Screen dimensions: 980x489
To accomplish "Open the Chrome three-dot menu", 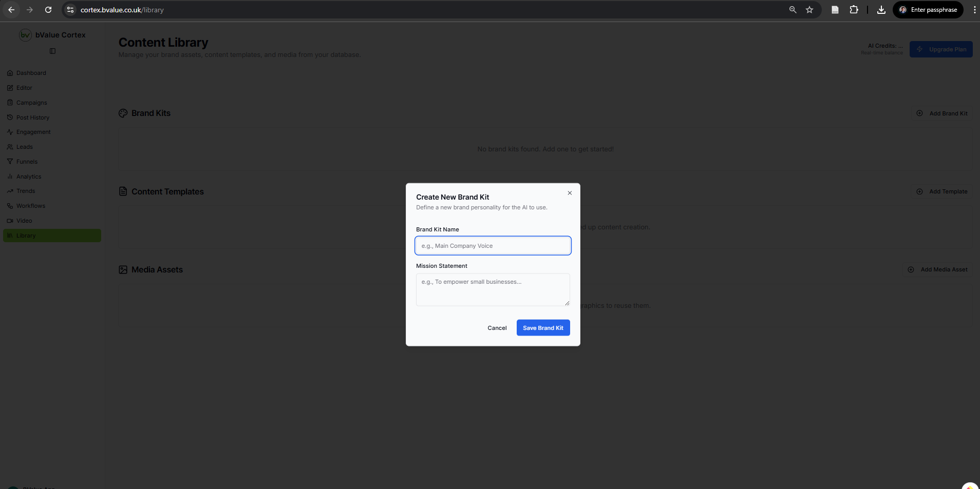I will coord(973,9).
